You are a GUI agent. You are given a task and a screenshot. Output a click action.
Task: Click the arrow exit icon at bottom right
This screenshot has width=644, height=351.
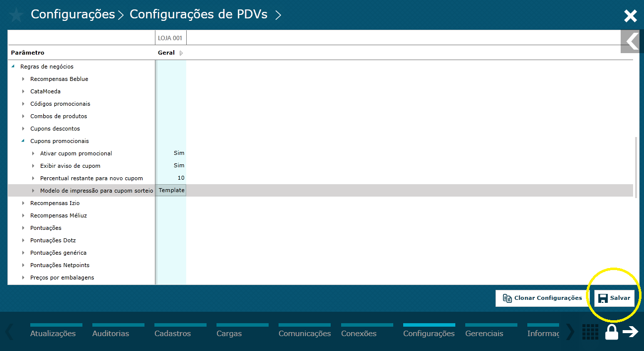[x=632, y=332]
